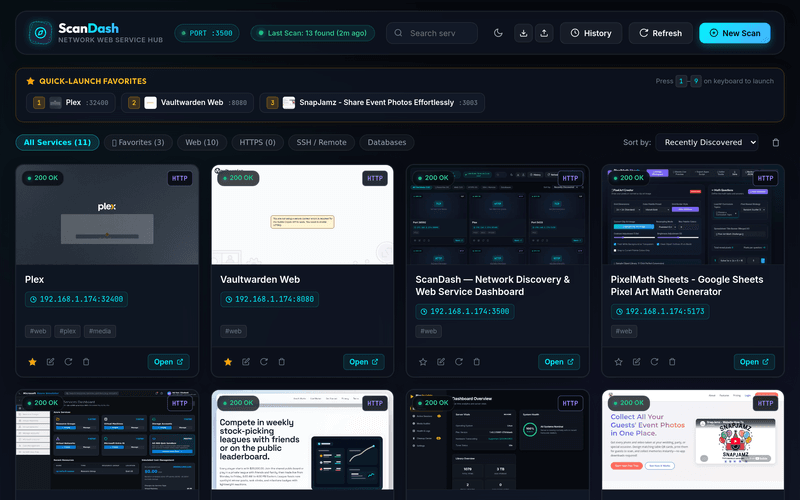Edit the ScanDash card
Image resolution: width=800 pixels, height=500 pixels.
[x=441, y=362]
